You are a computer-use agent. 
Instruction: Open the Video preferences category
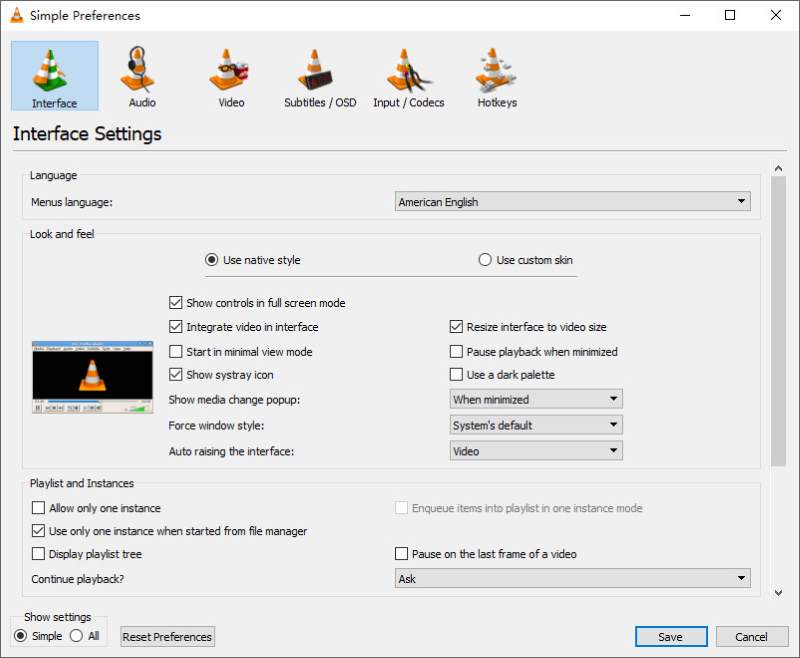click(x=231, y=77)
